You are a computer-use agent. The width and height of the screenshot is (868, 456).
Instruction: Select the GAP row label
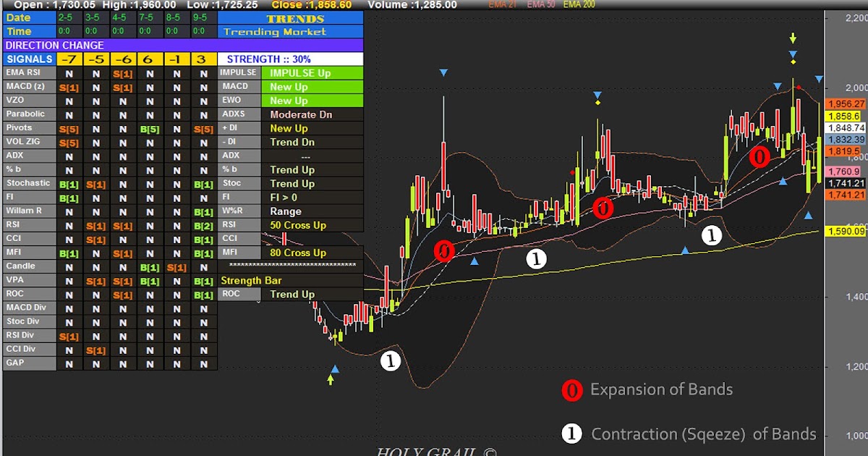[x=29, y=363]
